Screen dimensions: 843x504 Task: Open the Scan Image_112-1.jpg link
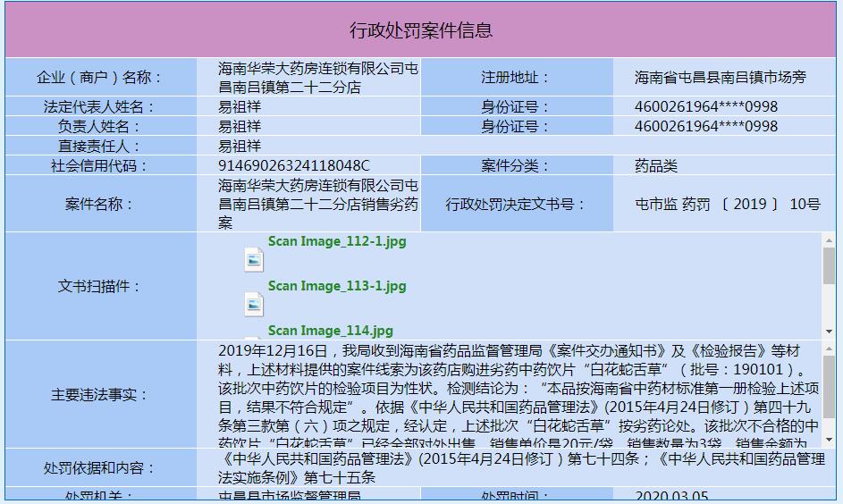[337, 241]
